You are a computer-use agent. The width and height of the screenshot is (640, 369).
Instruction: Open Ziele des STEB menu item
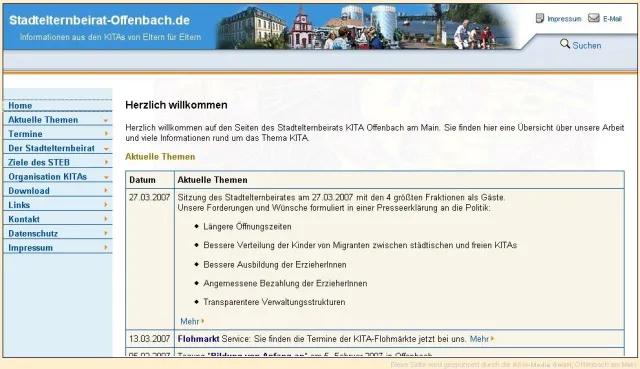[x=58, y=162]
